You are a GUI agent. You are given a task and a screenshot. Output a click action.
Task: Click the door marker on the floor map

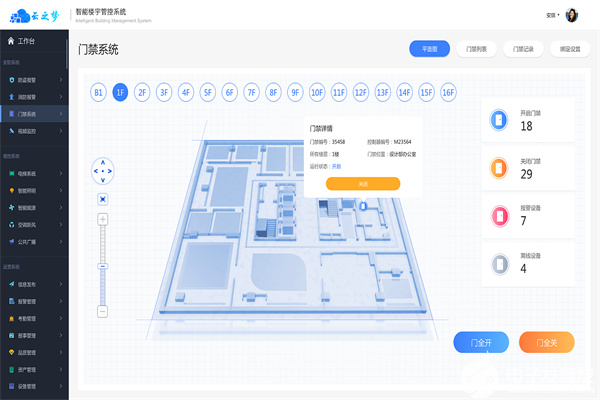pyautogui.click(x=363, y=206)
